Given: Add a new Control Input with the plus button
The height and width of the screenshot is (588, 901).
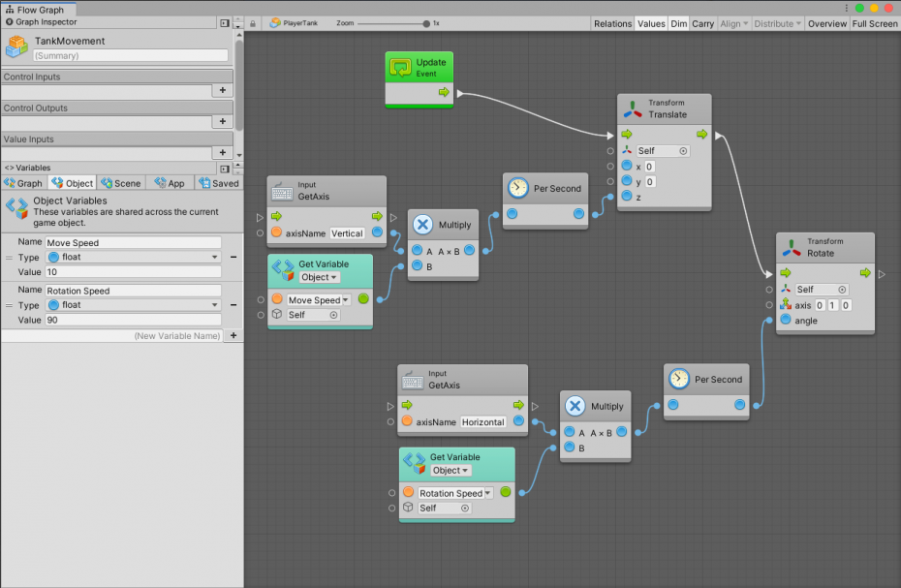Looking at the screenshot, I should (222, 90).
